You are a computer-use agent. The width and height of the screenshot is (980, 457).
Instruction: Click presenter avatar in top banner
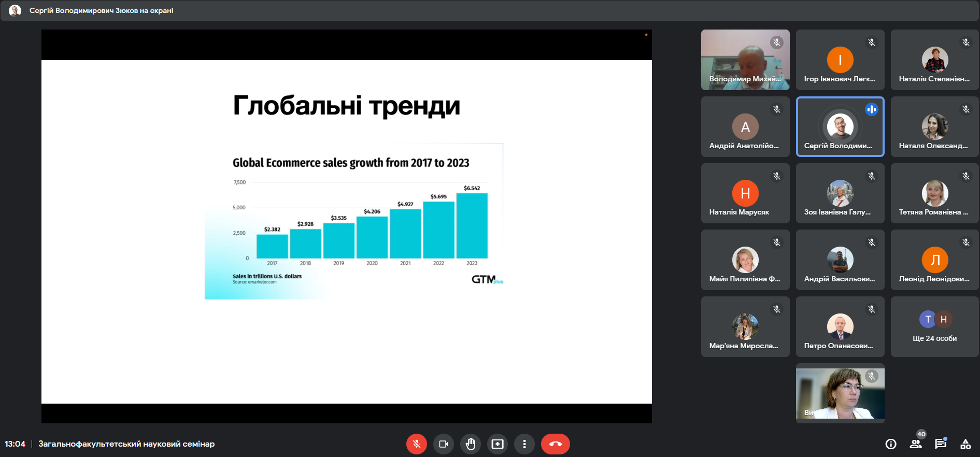pos(15,10)
